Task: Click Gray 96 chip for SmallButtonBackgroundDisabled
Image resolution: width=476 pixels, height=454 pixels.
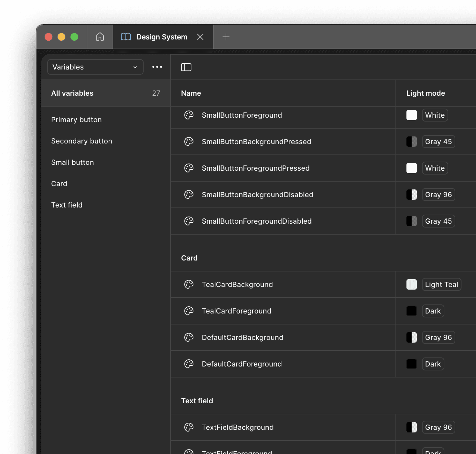Action: [438, 194]
